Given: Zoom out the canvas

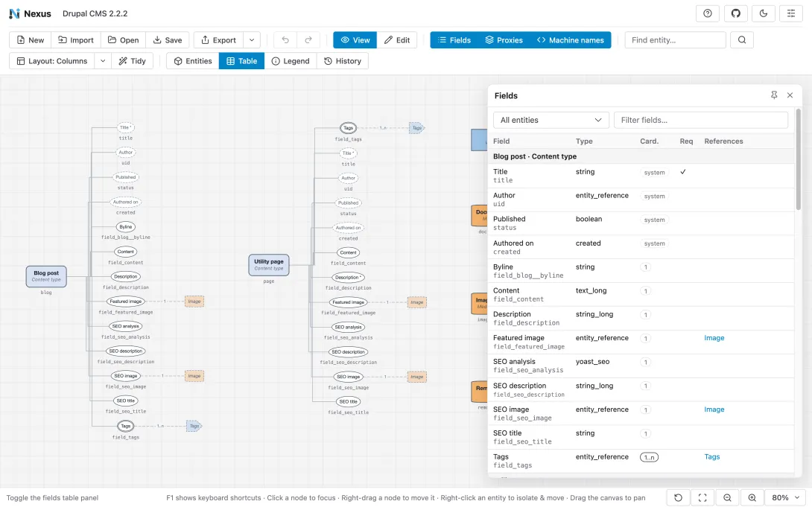Looking at the screenshot, I should (x=727, y=497).
